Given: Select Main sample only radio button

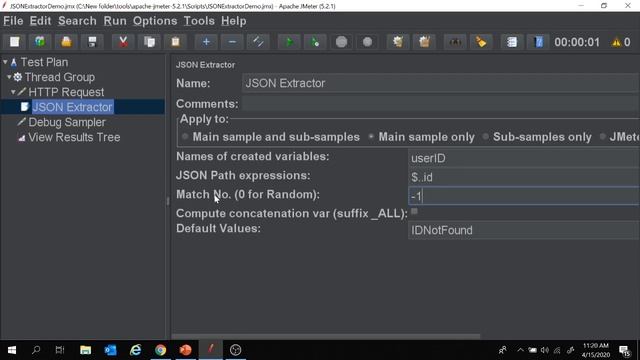Looking at the screenshot, I should [371, 137].
